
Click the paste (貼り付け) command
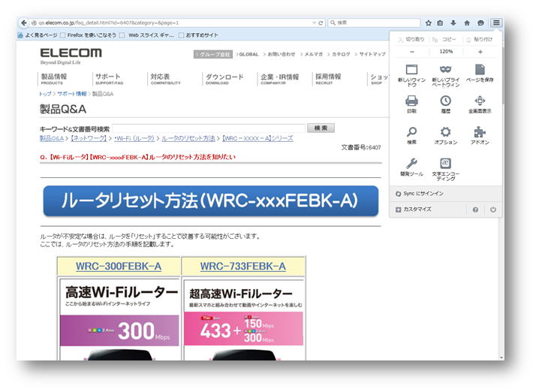tap(480, 39)
